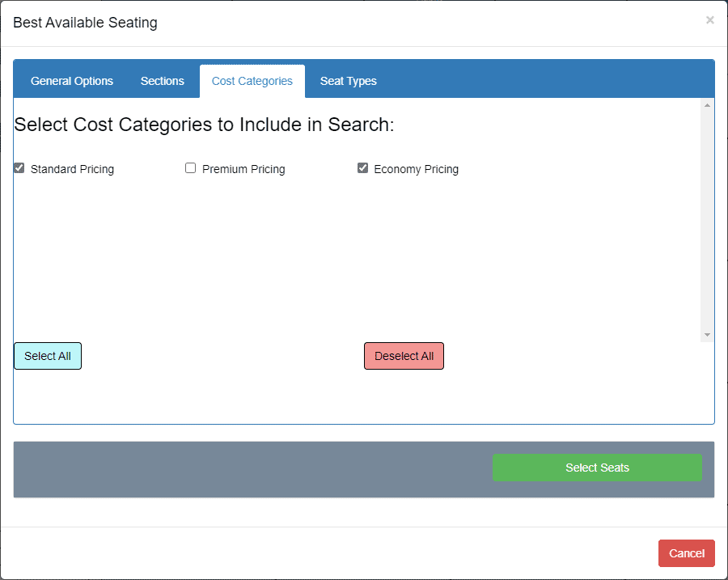Viewport: 728px width, 580px height.
Task: Select the Cost Categories tab
Action: click(252, 81)
